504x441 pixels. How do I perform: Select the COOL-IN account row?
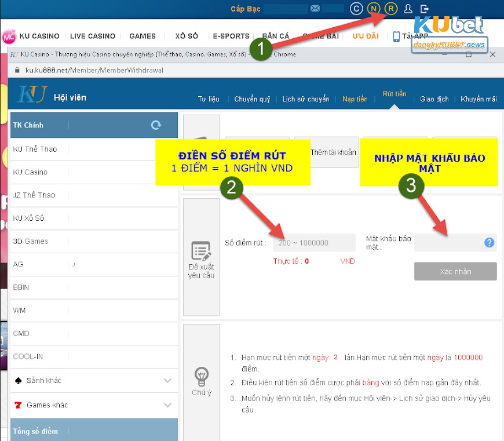click(x=94, y=356)
